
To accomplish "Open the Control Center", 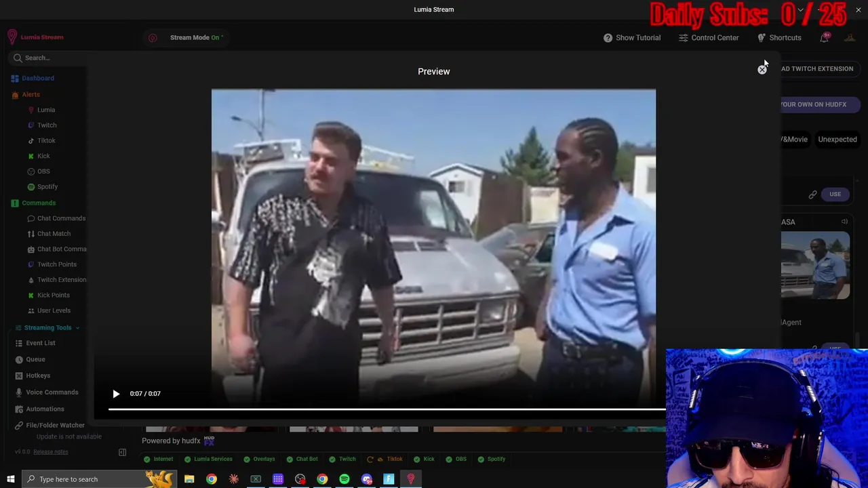I will coord(709,37).
